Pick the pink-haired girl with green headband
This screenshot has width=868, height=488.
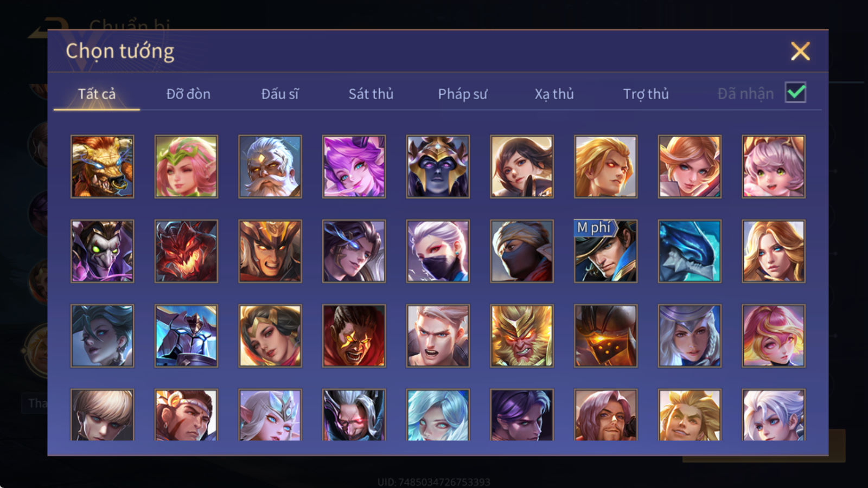(186, 166)
